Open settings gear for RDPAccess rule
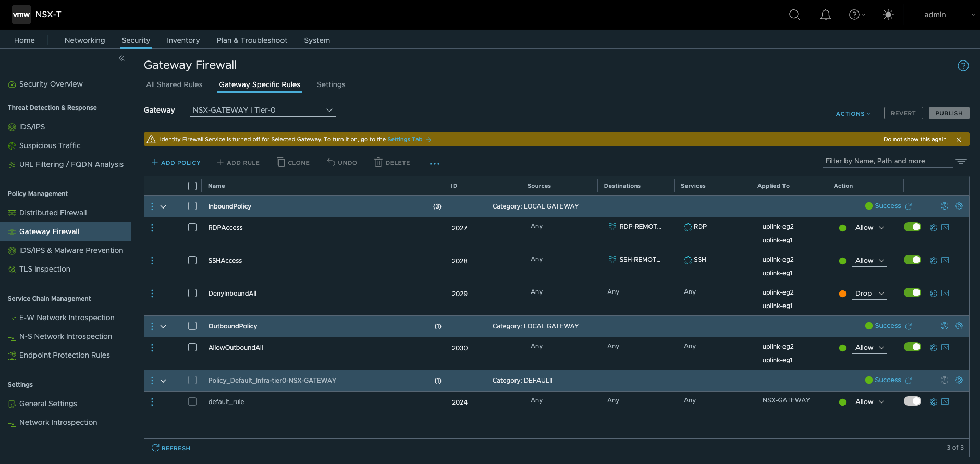Viewport: 980px width, 464px height. (934, 228)
